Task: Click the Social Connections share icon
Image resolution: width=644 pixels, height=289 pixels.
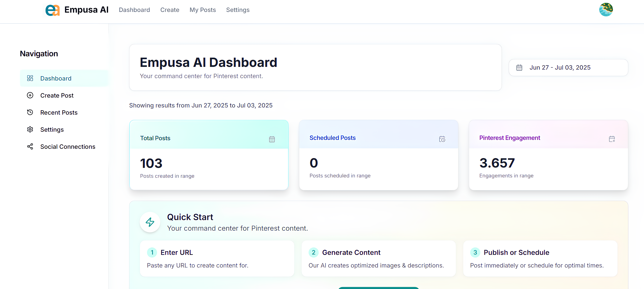Action: [30, 146]
